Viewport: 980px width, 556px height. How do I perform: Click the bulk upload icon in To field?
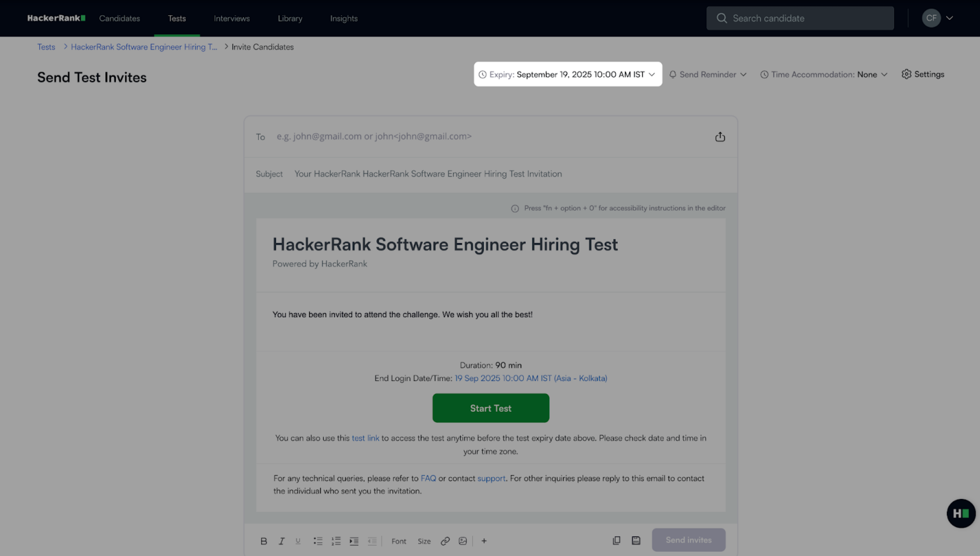[x=720, y=137]
